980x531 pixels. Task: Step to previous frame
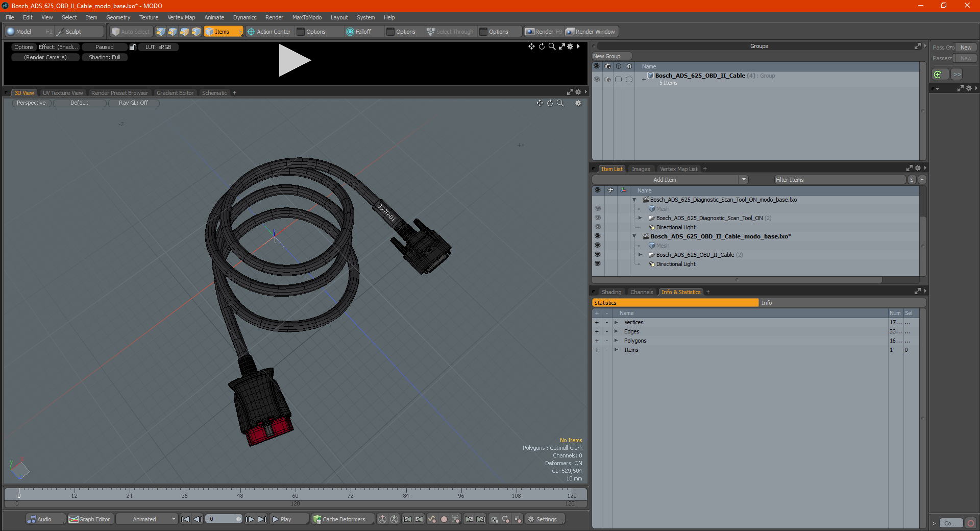tap(198, 519)
